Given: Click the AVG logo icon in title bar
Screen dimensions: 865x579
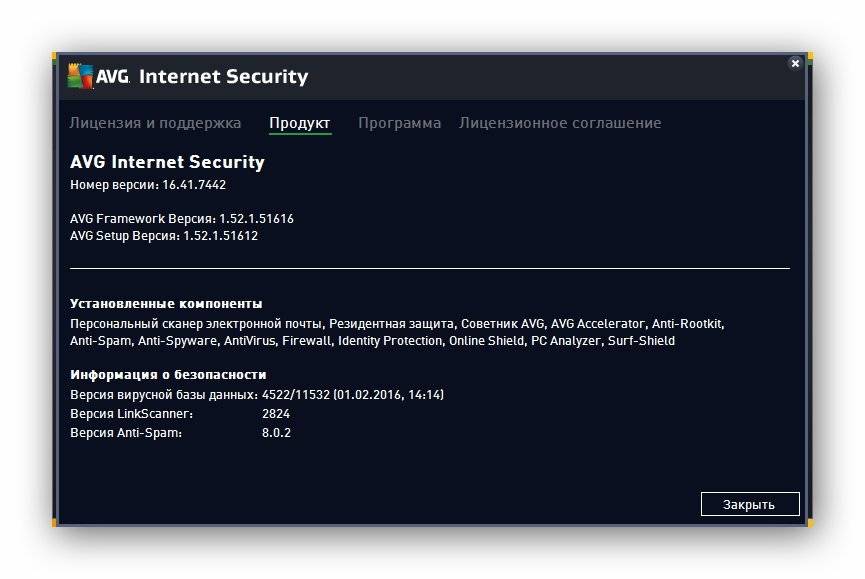Looking at the screenshot, I should [81, 76].
